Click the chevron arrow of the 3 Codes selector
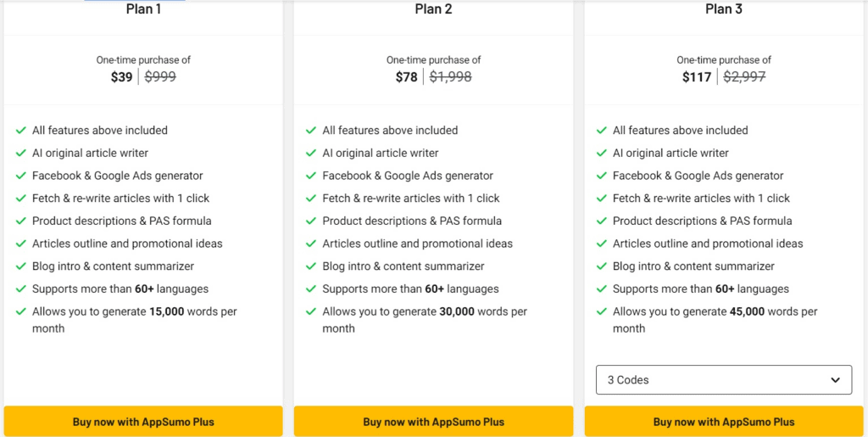The width and height of the screenshot is (868, 437). click(x=835, y=380)
